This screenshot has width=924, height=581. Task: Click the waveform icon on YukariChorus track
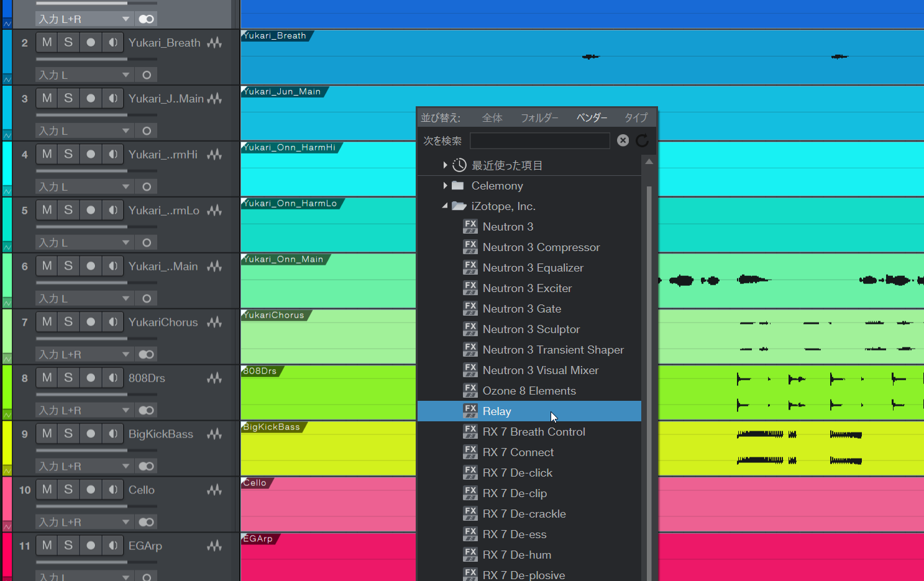click(x=214, y=323)
